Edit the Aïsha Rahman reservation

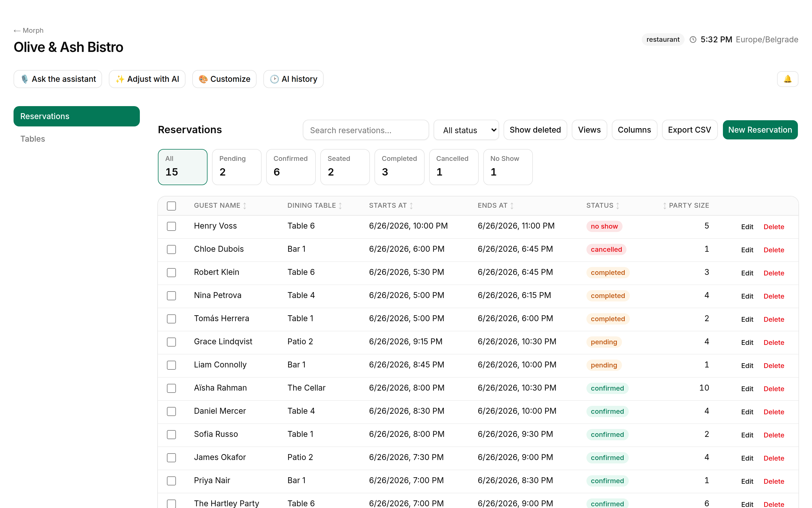[747, 389]
